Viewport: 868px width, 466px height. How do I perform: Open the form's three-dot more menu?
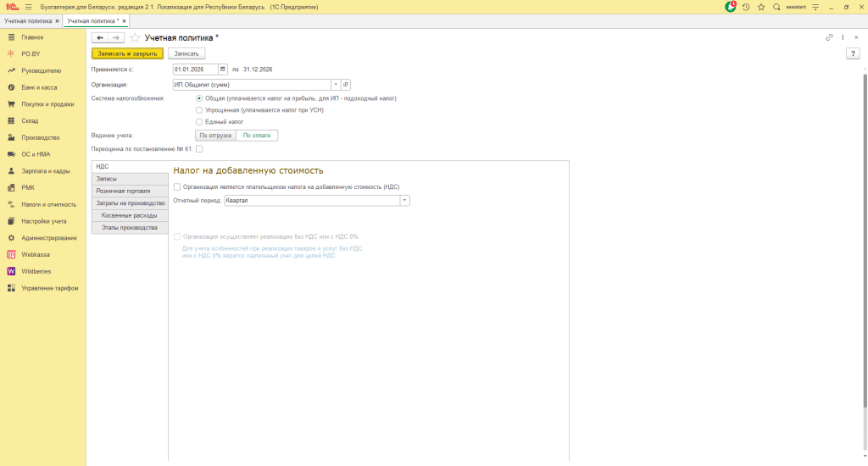[843, 37]
